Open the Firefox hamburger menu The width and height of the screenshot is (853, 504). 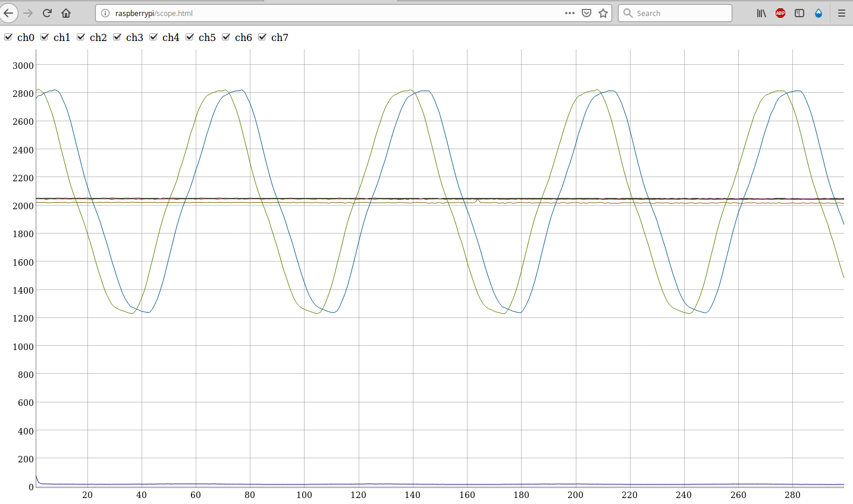(841, 13)
